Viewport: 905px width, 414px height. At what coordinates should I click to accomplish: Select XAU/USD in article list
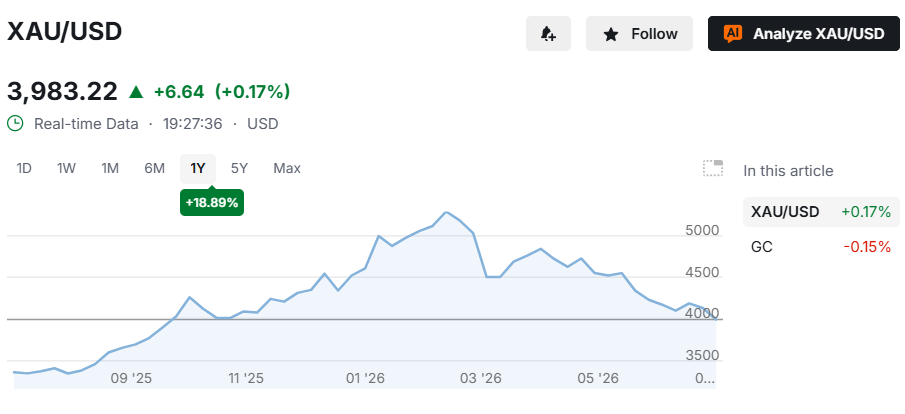click(x=821, y=212)
